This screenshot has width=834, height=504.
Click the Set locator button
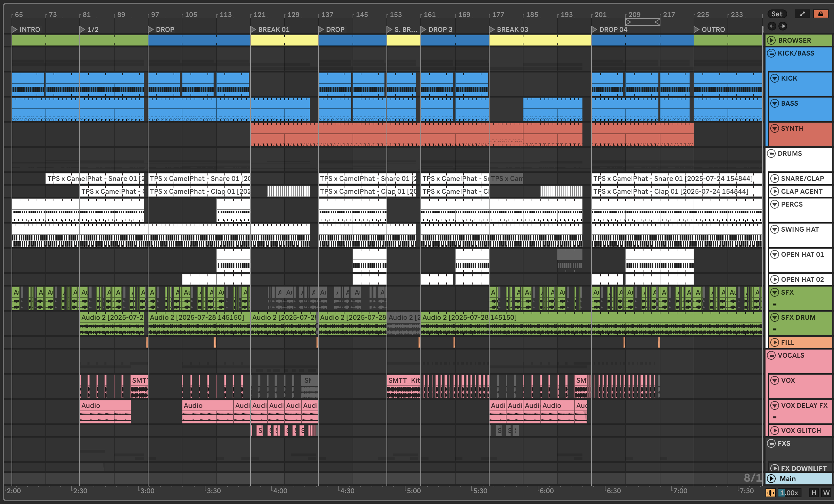pyautogui.click(x=777, y=14)
